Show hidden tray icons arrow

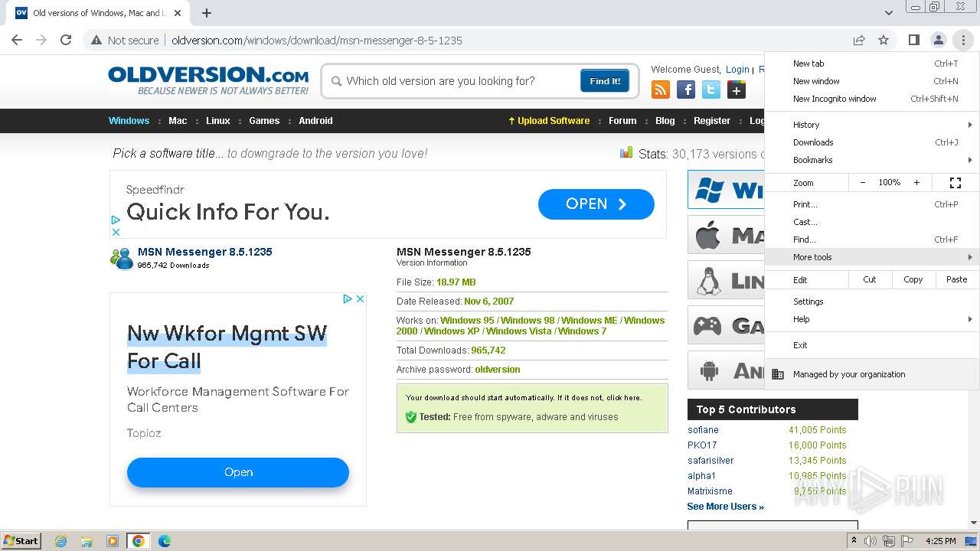[x=854, y=540]
